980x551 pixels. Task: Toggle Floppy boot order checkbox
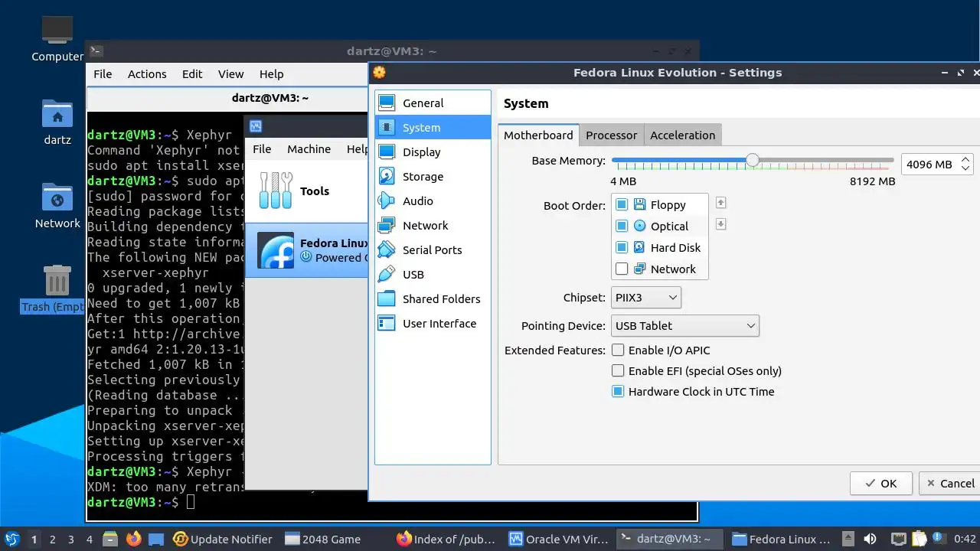(622, 204)
